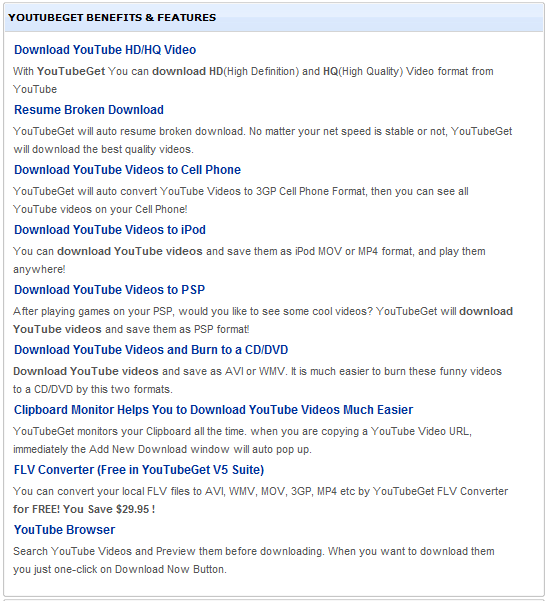Open the Clipboard Monitor Helps You link

tap(213, 410)
